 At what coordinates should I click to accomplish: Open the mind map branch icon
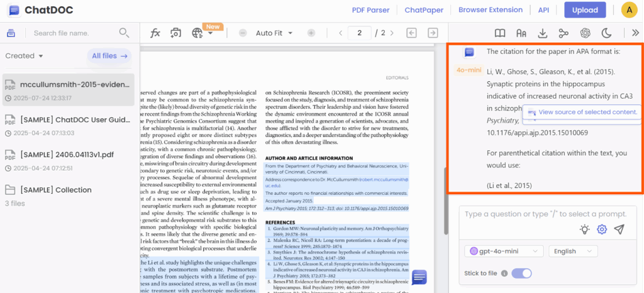[x=564, y=33]
